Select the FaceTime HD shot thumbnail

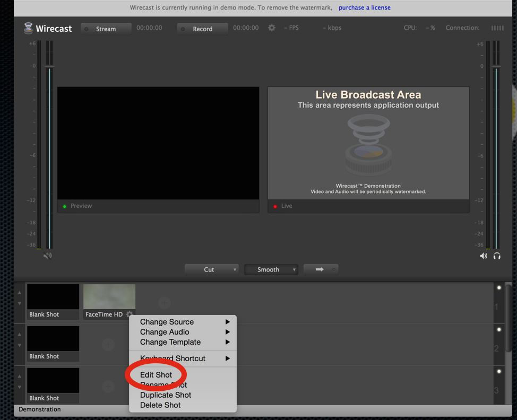109,297
